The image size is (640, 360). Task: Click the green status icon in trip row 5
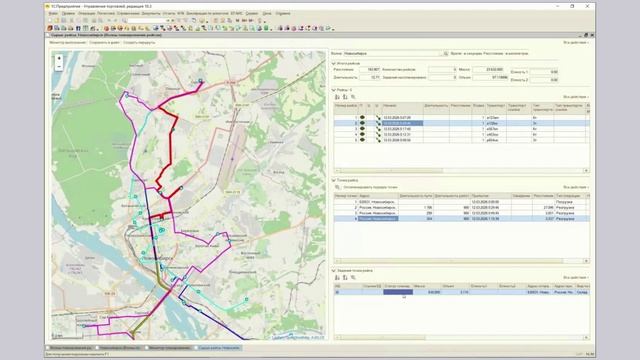coord(362,140)
